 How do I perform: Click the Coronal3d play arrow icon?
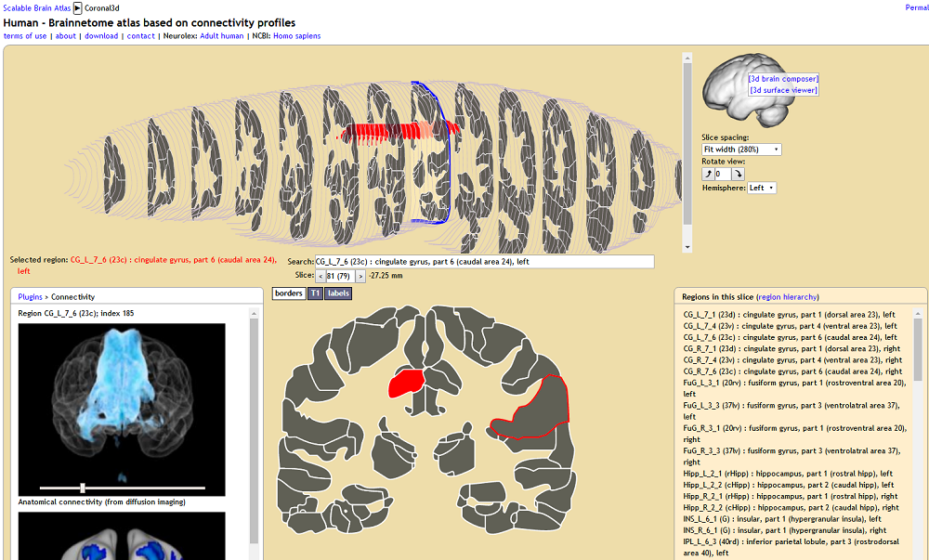coord(78,7)
